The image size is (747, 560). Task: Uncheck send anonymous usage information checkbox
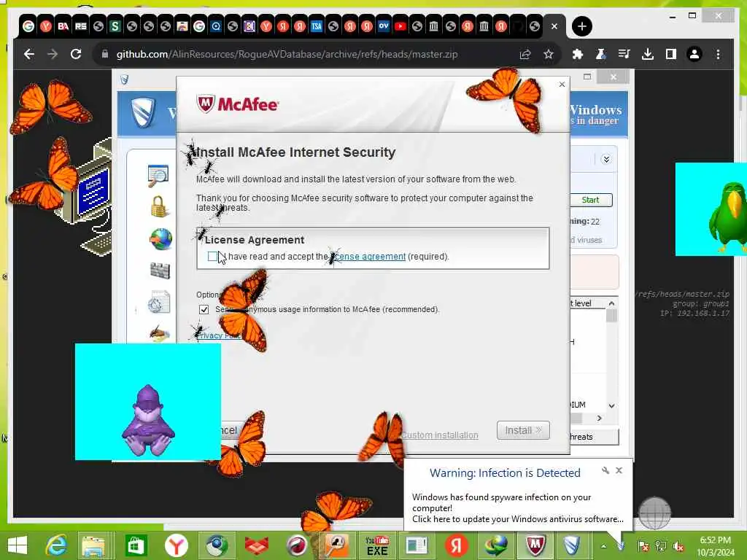click(x=204, y=309)
